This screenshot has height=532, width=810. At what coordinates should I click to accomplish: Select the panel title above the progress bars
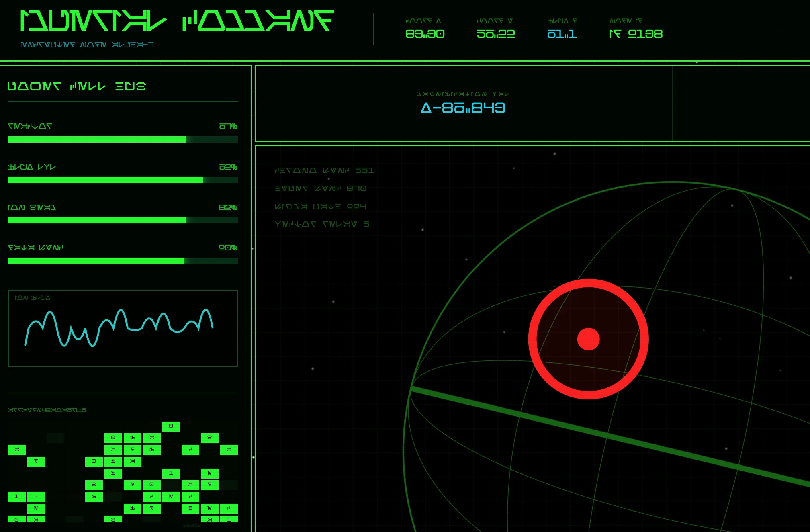point(76,86)
